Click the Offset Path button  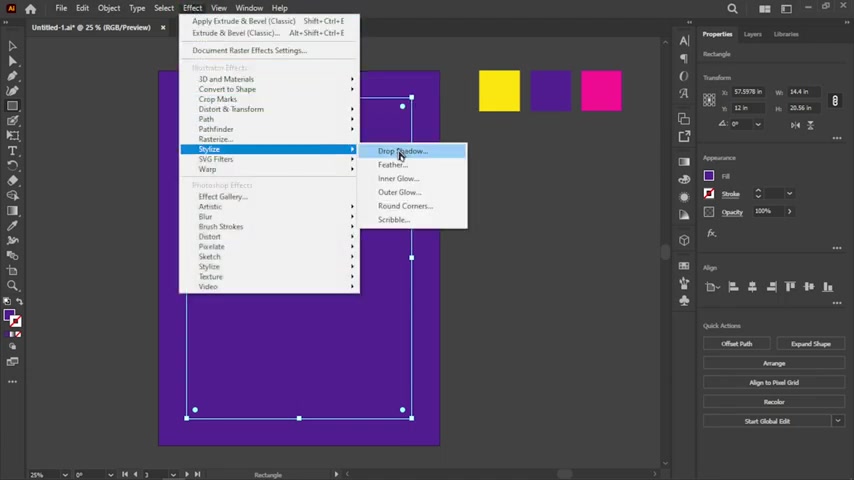[736, 344]
